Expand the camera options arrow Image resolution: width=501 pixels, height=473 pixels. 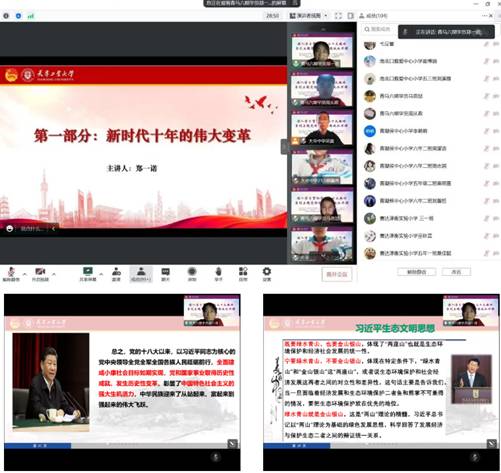click(54, 274)
